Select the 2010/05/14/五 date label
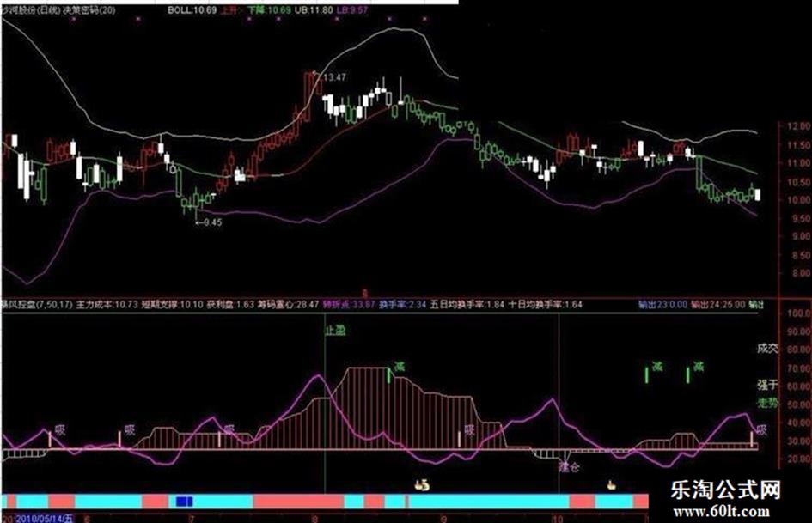Image resolution: width=812 pixels, height=523 pixels. point(45,519)
